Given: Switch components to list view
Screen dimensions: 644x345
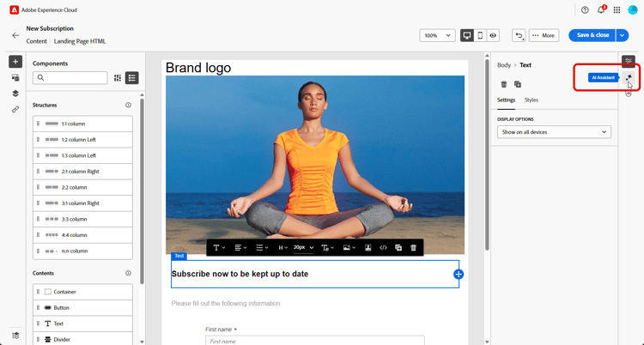Looking at the screenshot, I should click(x=132, y=77).
